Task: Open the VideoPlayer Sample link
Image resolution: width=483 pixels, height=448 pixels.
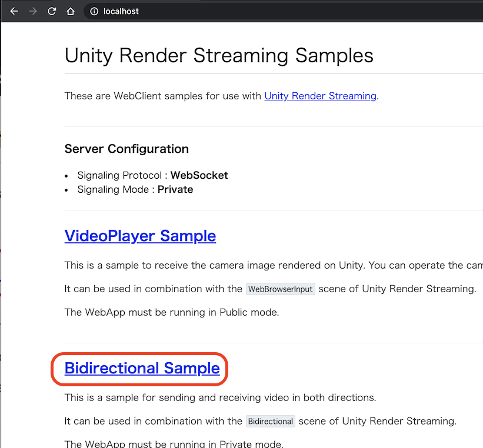Action: pos(140,236)
